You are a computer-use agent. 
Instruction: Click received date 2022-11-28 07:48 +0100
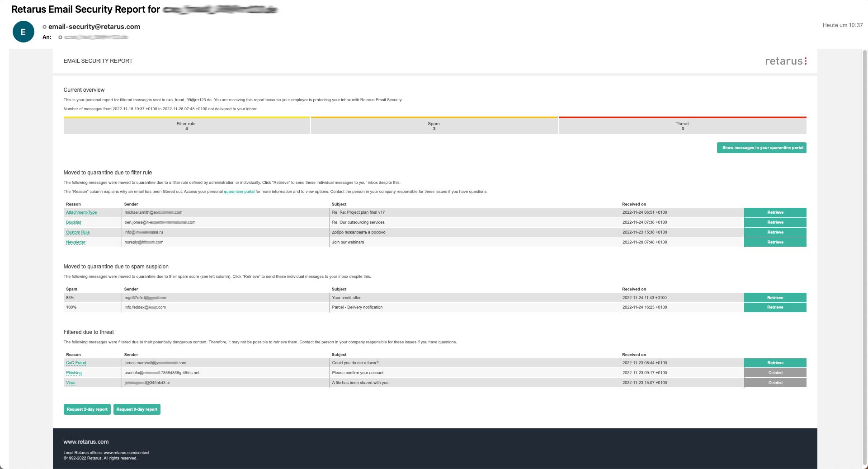[x=645, y=242]
